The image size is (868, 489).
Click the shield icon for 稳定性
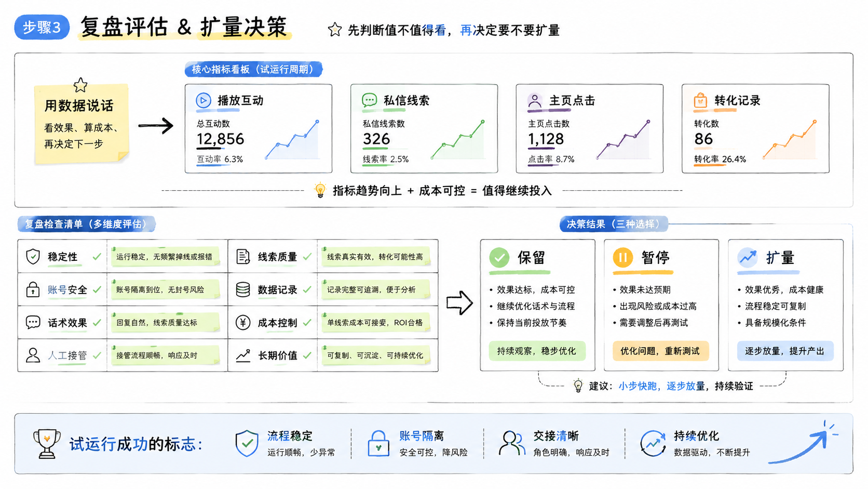33,256
